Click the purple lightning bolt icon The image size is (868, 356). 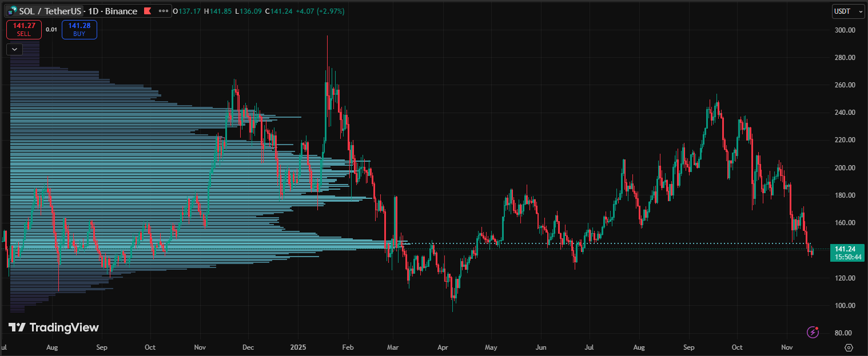(x=813, y=332)
